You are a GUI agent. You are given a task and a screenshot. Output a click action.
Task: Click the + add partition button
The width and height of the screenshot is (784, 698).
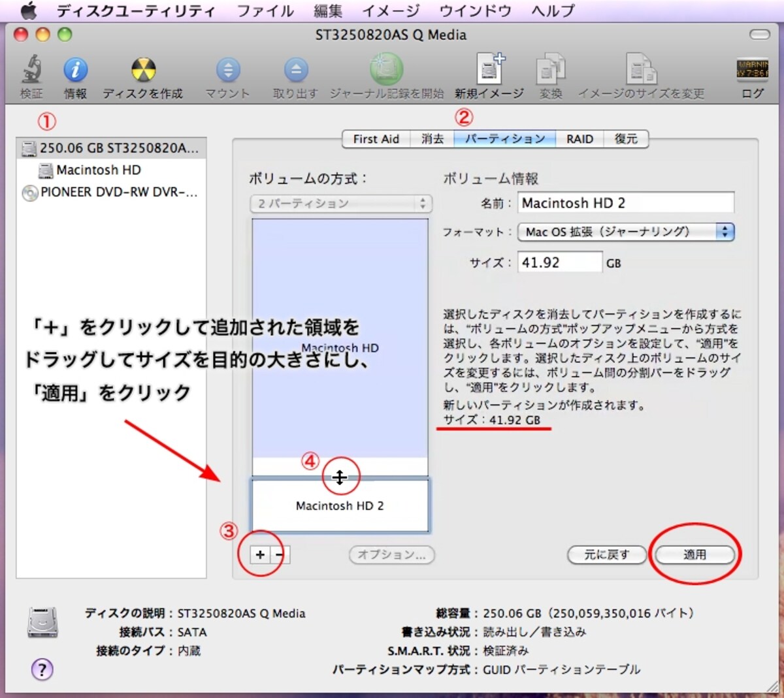click(x=260, y=554)
